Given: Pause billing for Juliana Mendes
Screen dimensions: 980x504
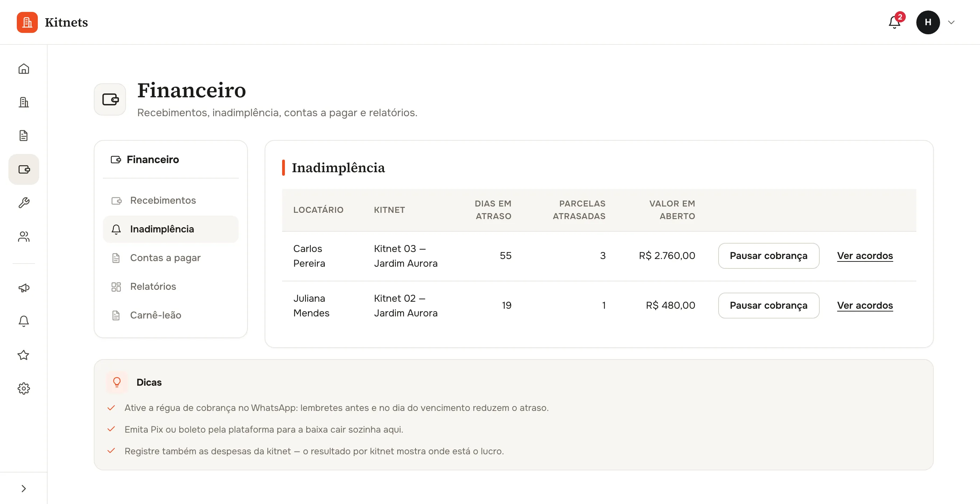Looking at the screenshot, I should (769, 306).
